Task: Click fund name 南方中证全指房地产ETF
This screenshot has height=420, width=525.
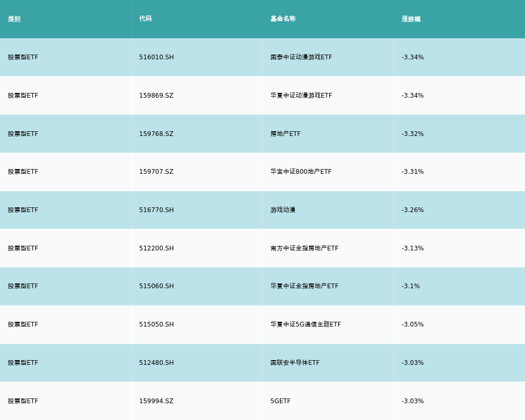Action: click(304, 248)
